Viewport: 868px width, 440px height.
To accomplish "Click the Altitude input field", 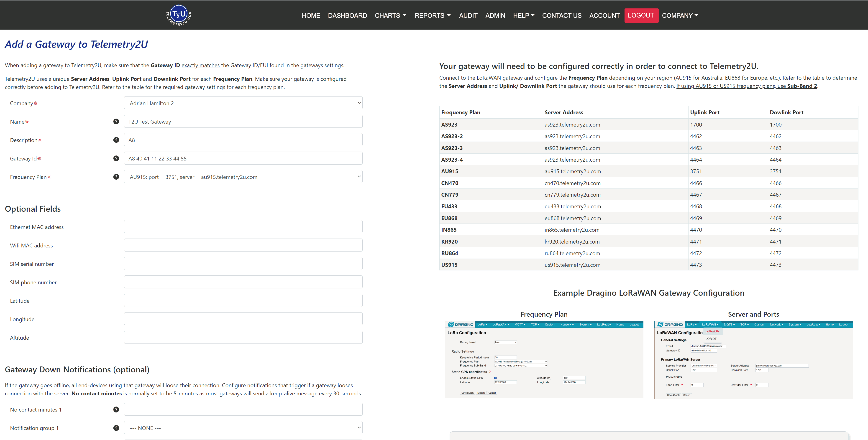I will coord(243,337).
